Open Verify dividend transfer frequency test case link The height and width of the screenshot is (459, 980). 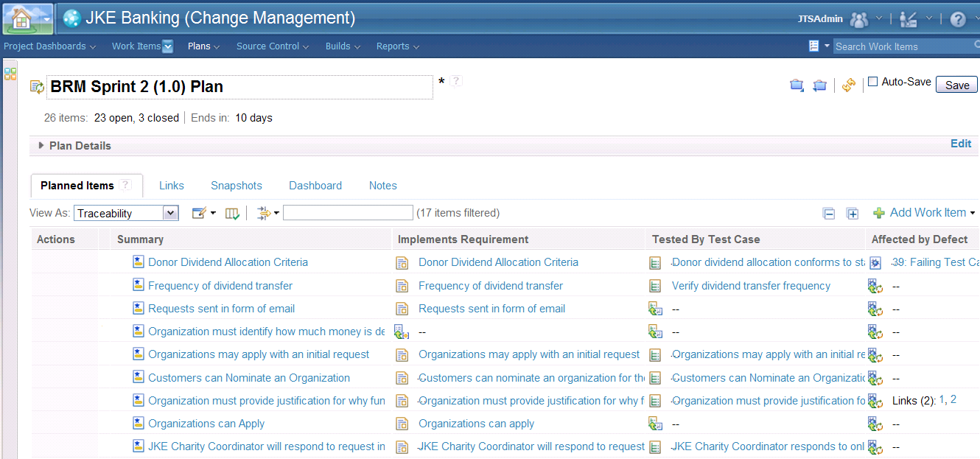[x=751, y=285]
